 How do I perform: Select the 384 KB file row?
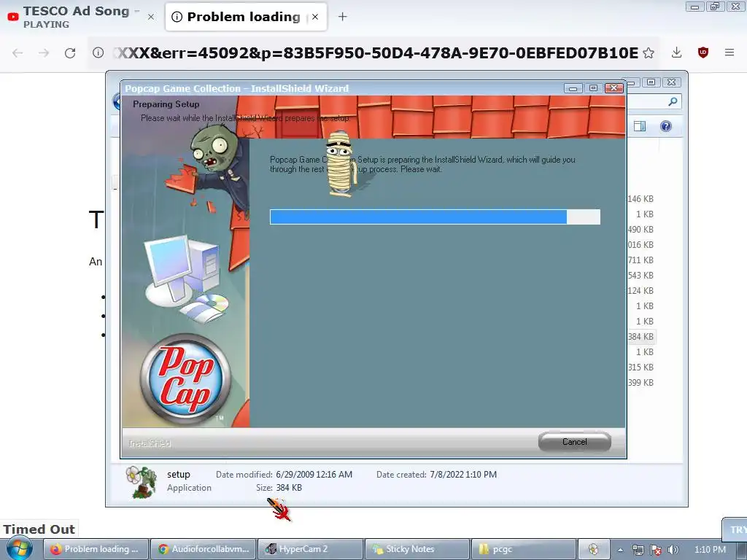[x=642, y=337]
